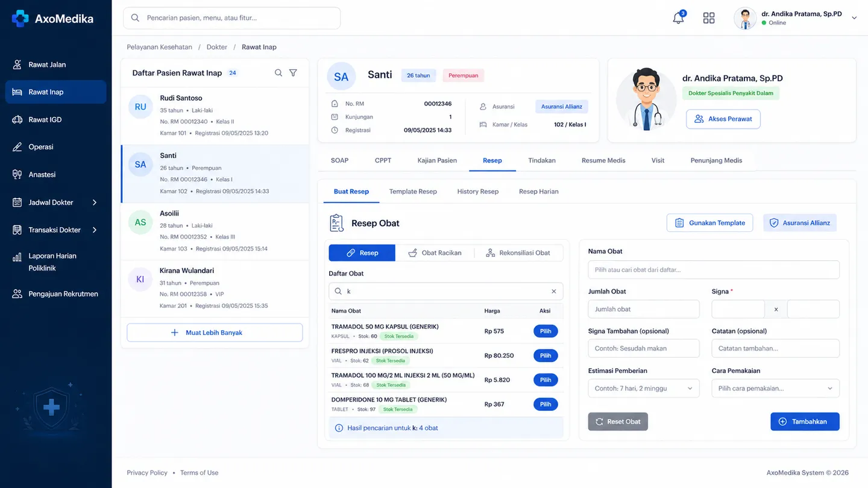Open the Template Resep tab

click(413, 192)
